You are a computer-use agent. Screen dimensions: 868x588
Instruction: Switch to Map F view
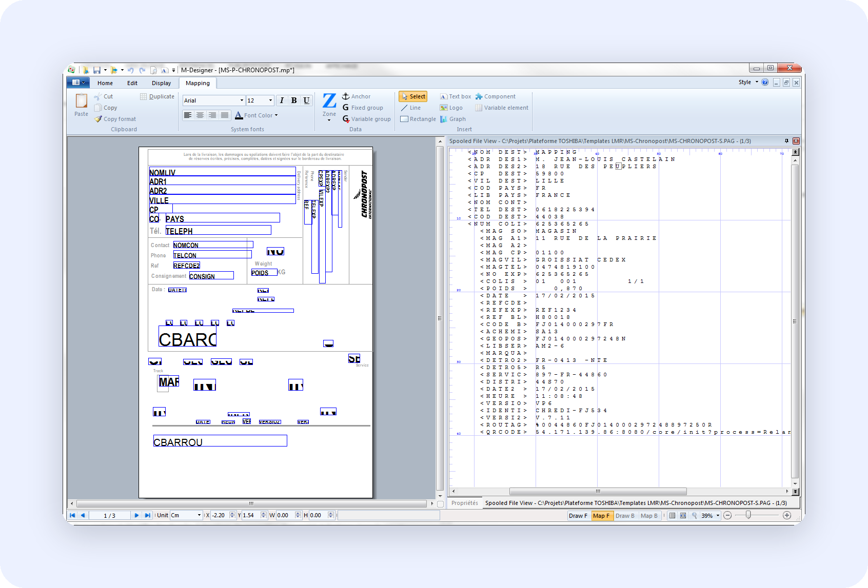point(601,516)
